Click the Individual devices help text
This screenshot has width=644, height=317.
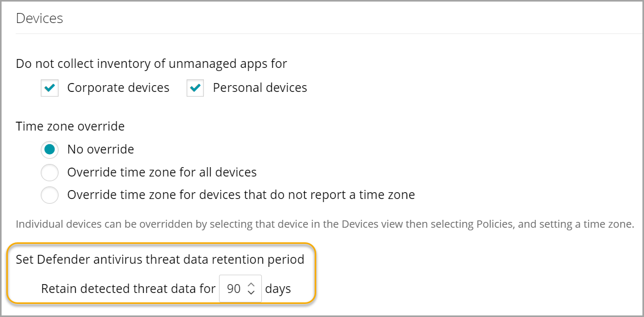pos(325,225)
